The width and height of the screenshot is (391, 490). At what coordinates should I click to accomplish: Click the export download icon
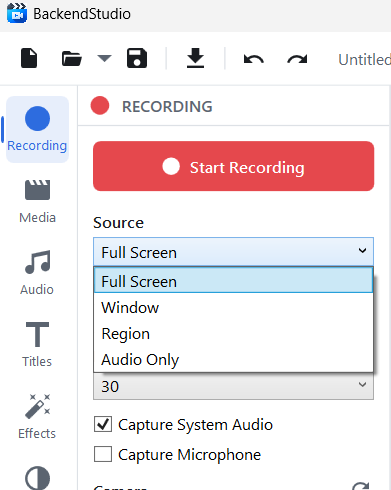195,58
